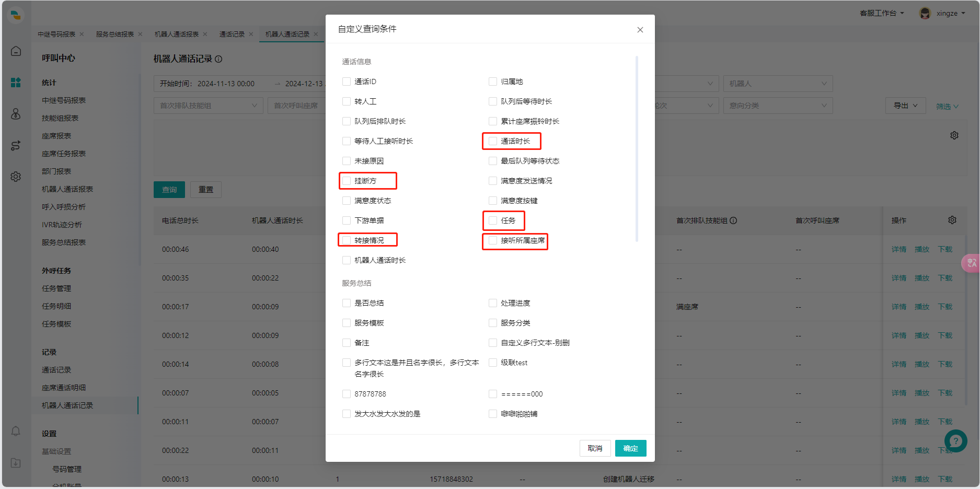Image resolution: width=980 pixels, height=489 pixels.
Task: Open the 首次排队技能组 dropdown filter
Action: (x=209, y=106)
